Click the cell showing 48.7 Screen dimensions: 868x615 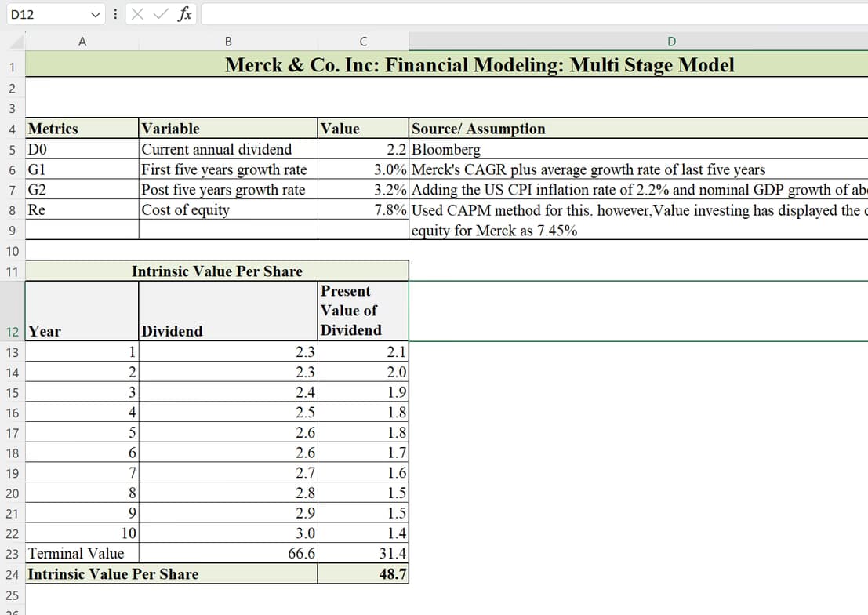point(362,574)
